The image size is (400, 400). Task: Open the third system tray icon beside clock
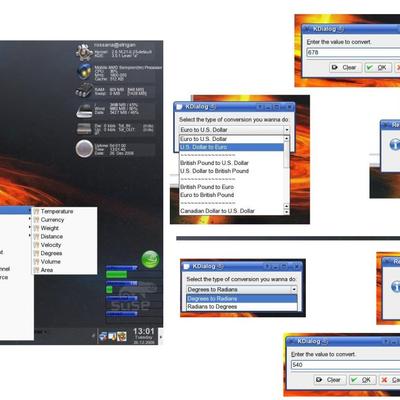pos(121,336)
